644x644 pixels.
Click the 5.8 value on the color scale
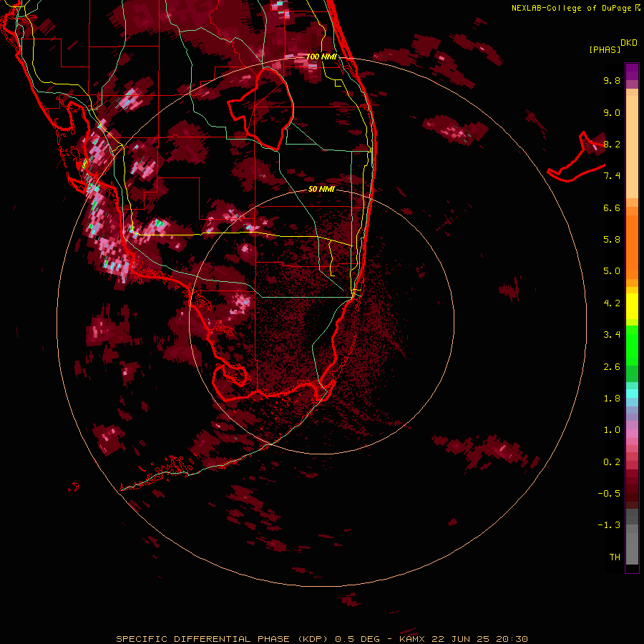point(612,240)
